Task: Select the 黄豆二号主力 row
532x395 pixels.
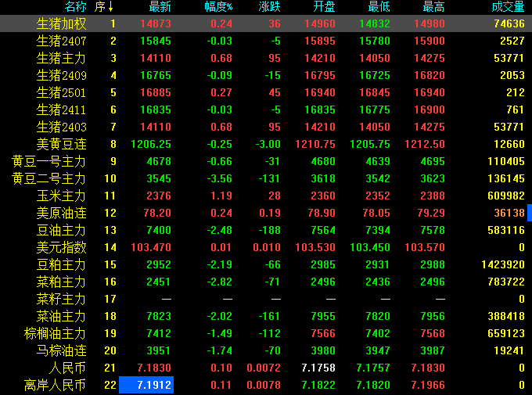Action: tap(266, 178)
